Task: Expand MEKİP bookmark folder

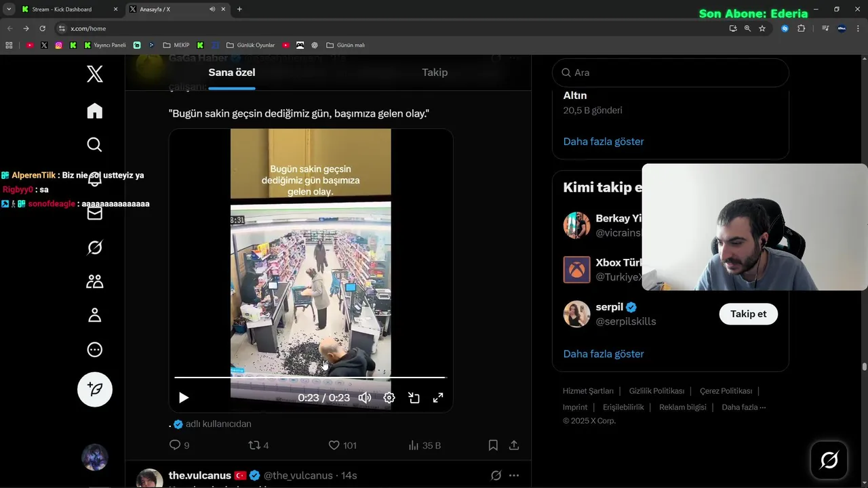Action: pos(176,45)
